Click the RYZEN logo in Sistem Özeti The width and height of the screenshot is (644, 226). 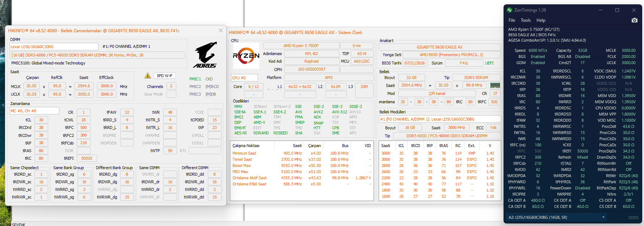[x=246, y=56]
